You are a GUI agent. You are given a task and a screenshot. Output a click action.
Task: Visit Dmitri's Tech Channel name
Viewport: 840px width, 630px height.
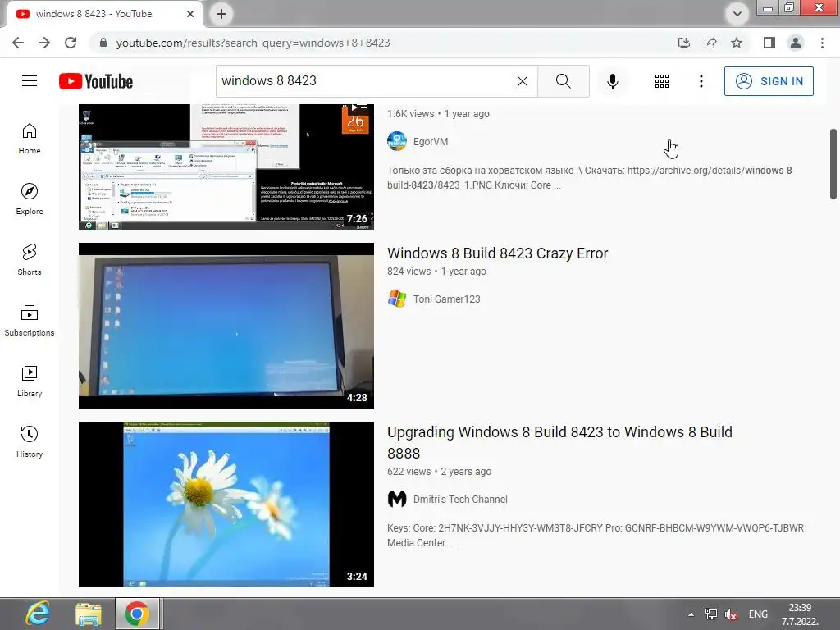[460, 500]
